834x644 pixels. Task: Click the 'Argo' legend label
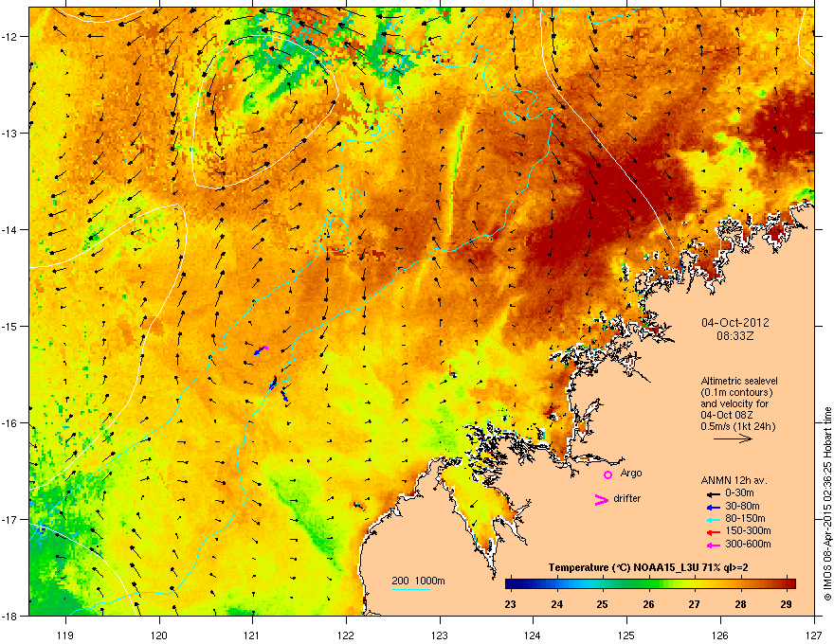pos(631,473)
